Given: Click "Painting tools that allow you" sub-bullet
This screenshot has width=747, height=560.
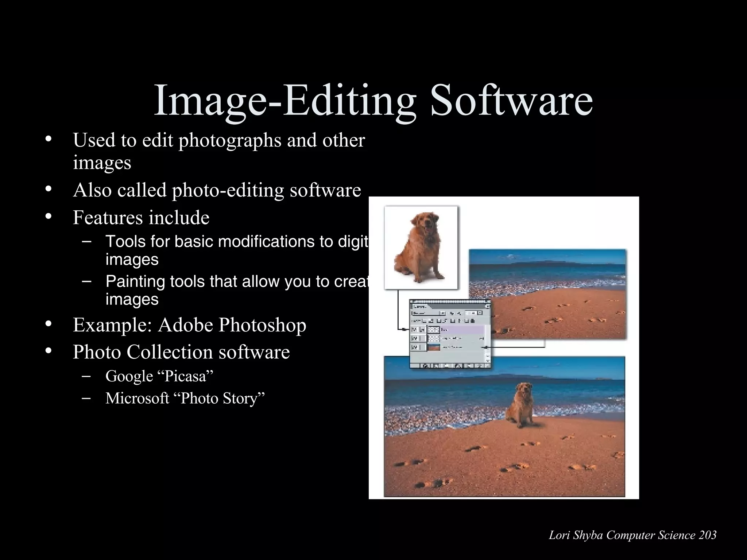Looking at the screenshot, I should coord(237,290).
